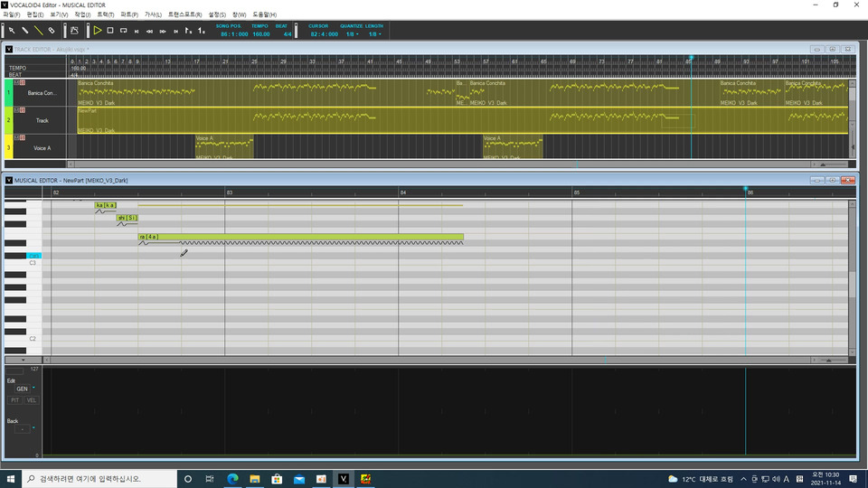868x488 pixels.
Task: Solo track 2 named Track
Action: pos(23,110)
